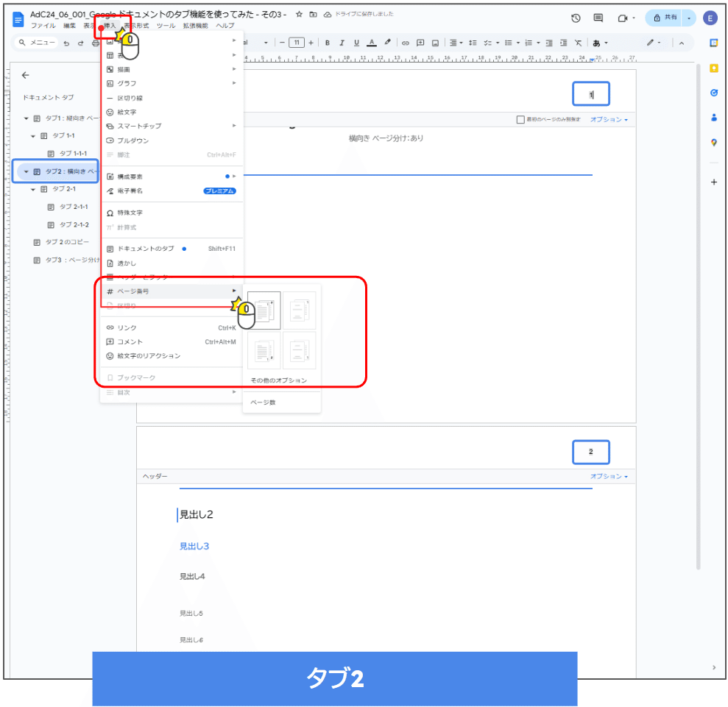The height and width of the screenshot is (707, 728).
Task: Select the first page number style thumbnail
Action: [264, 309]
